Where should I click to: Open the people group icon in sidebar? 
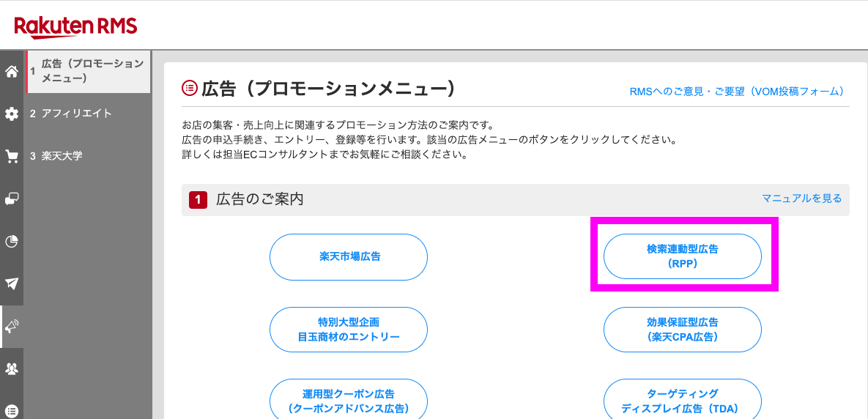(12, 368)
